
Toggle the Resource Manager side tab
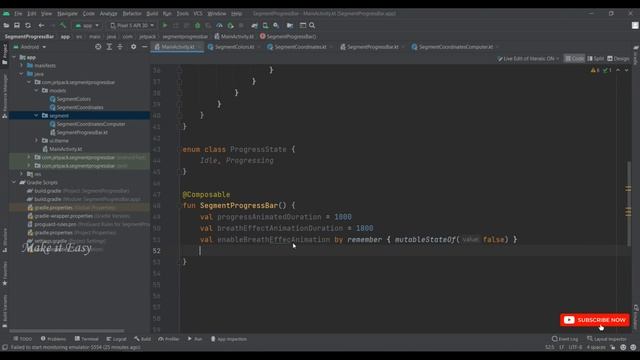4,96
